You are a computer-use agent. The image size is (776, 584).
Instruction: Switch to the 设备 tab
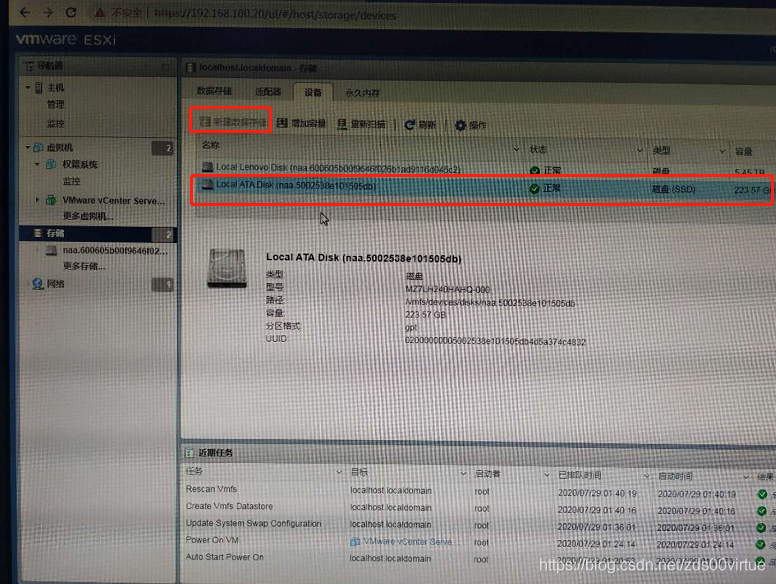click(x=312, y=92)
